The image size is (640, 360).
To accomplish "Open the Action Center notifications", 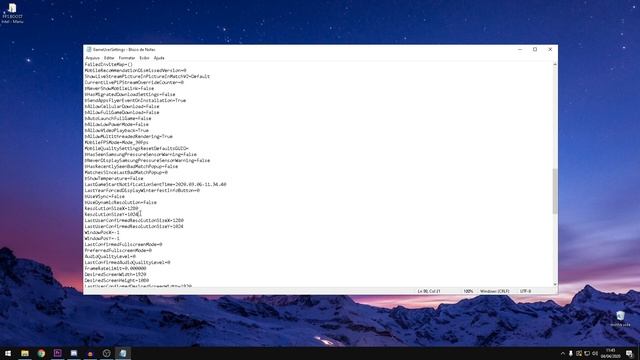I will [x=629, y=353].
